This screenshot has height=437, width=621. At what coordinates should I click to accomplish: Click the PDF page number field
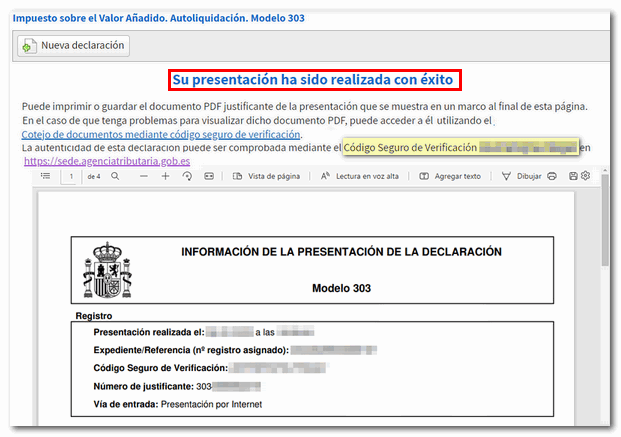pos(71,176)
